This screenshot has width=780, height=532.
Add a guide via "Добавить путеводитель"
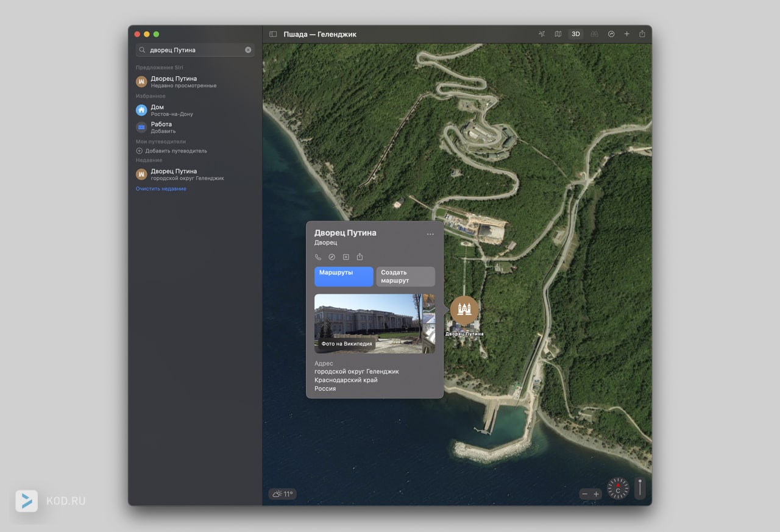pyautogui.click(x=171, y=151)
